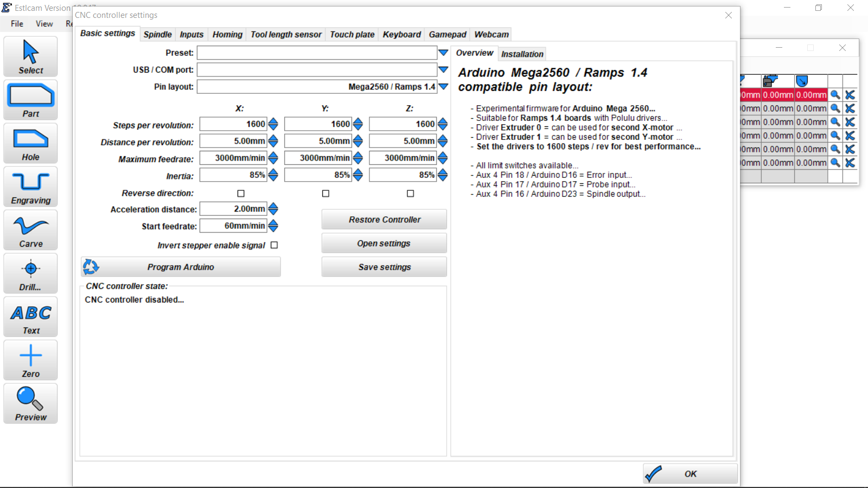Expand the Preset dropdown
The image size is (868, 488).
point(443,53)
